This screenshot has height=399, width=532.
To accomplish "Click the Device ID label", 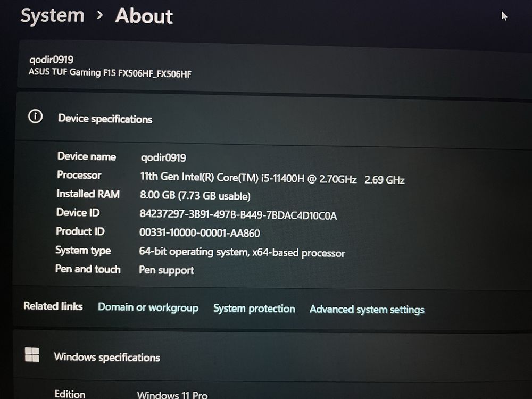I will [x=78, y=212].
